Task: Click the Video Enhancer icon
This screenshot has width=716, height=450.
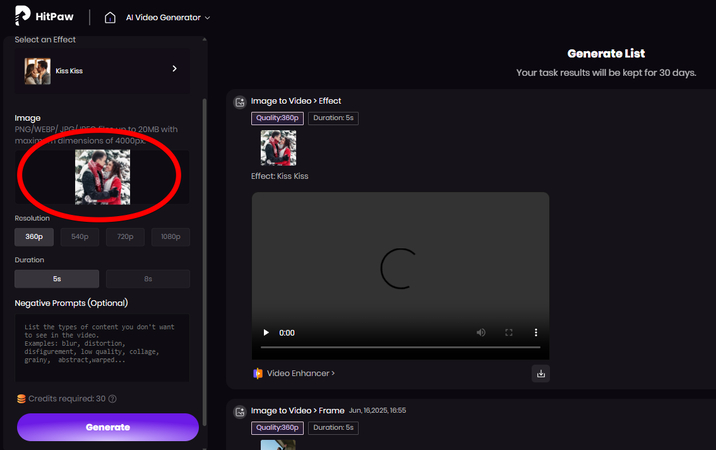Action: (x=258, y=373)
